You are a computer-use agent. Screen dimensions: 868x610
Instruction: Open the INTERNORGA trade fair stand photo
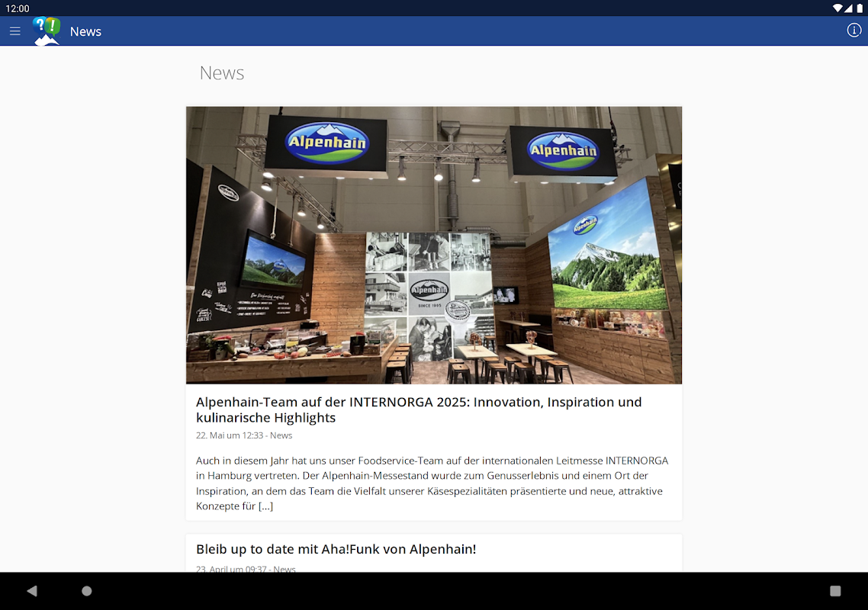pyautogui.click(x=434, y=246)
